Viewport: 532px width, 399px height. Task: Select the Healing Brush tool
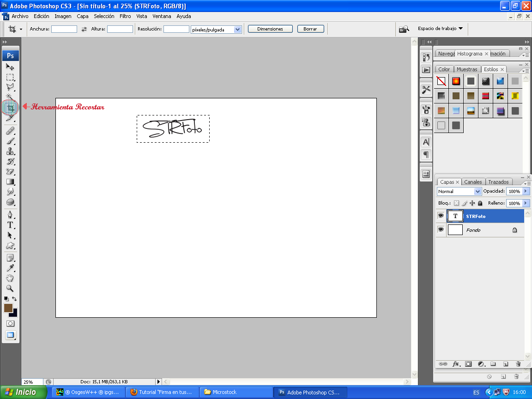tap(10, 131)
